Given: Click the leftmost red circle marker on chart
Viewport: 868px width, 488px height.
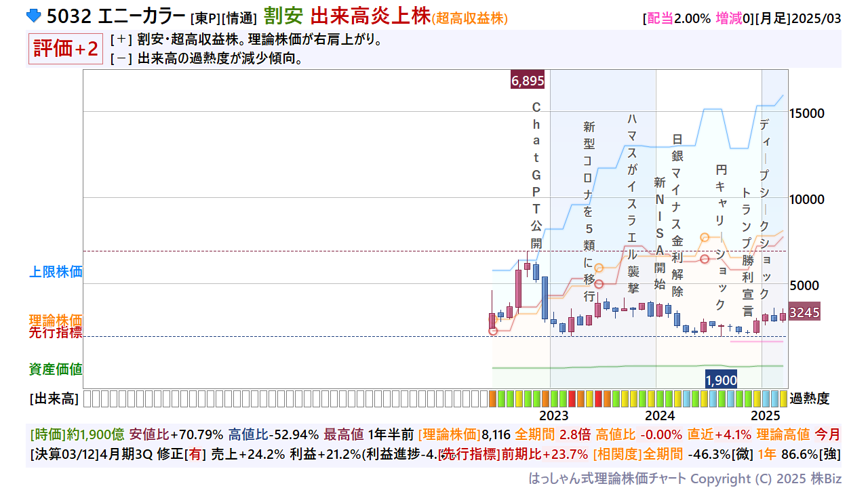Looking at the screenshot, I should [493, 331].
